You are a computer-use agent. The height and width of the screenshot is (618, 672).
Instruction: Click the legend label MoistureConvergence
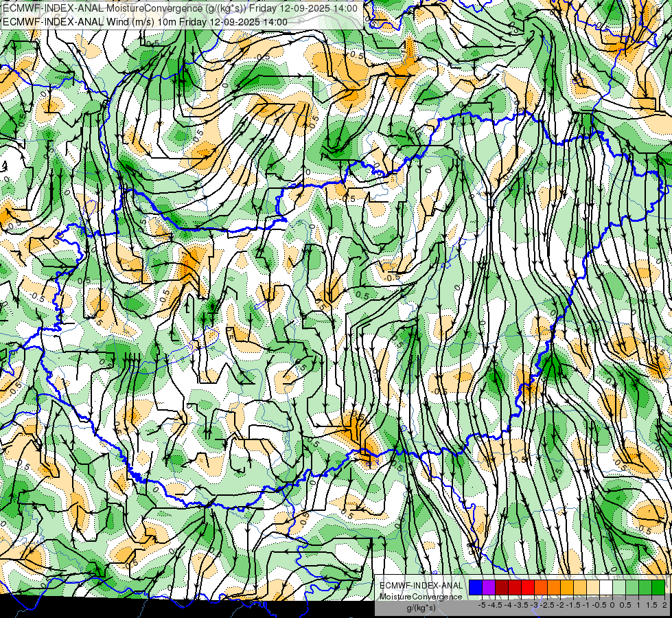[421, 597]
